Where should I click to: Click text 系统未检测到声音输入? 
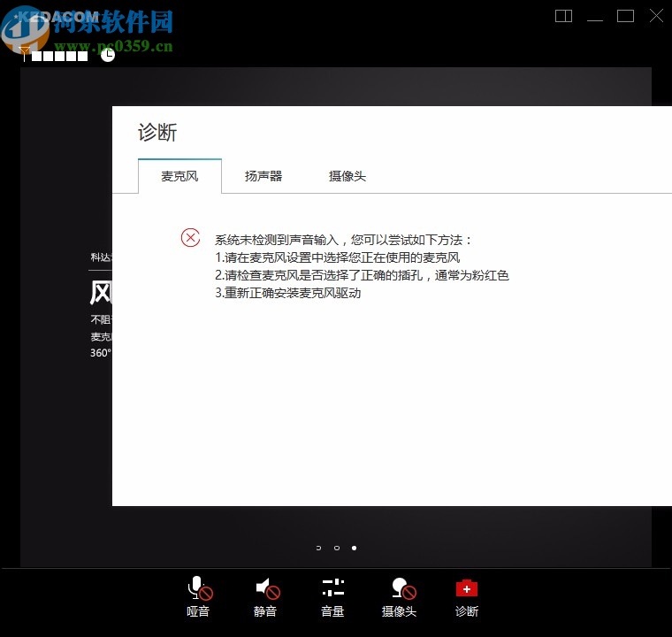pyautogui.click(x=277, y=240)
